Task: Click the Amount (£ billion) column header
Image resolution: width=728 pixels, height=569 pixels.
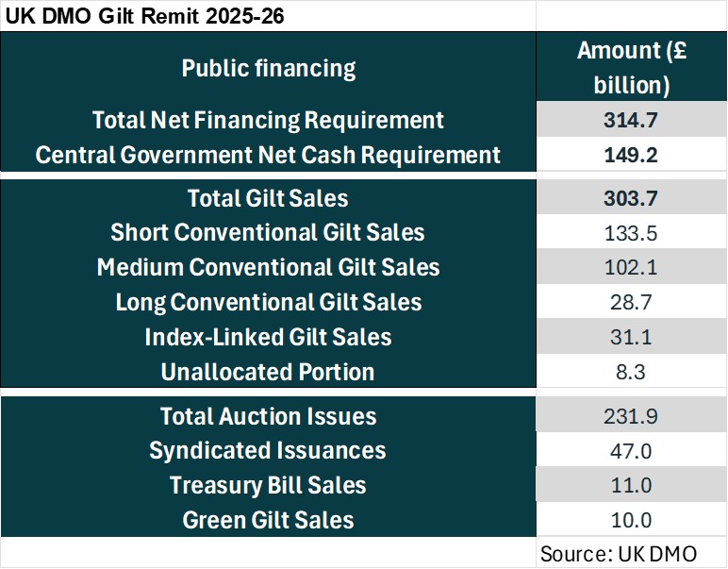Action: pos(632,68)
